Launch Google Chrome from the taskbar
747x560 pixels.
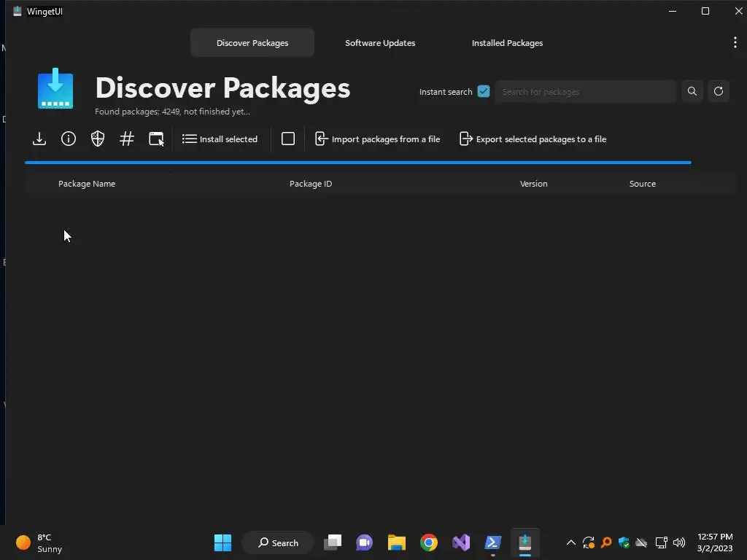[429, 542]
